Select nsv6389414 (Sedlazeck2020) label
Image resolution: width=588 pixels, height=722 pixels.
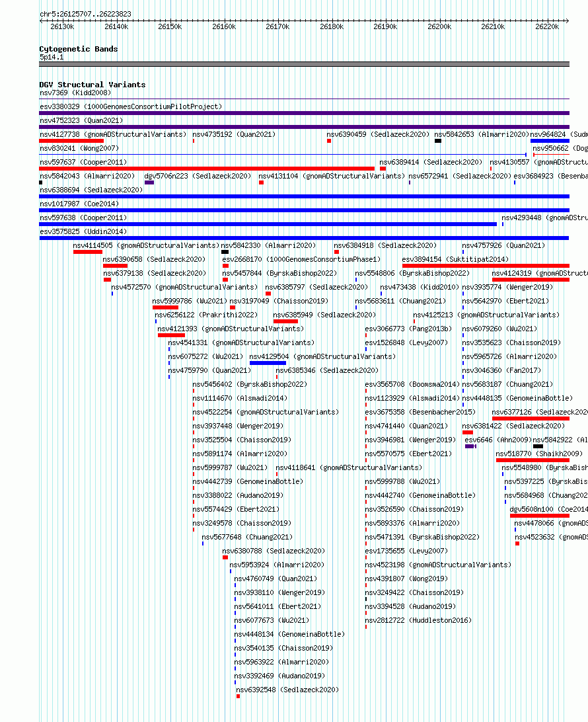point(431,161)
